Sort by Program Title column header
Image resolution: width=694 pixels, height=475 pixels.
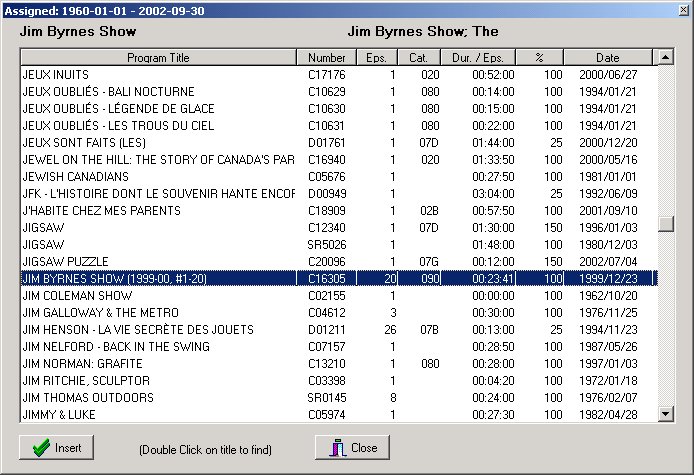158,58
